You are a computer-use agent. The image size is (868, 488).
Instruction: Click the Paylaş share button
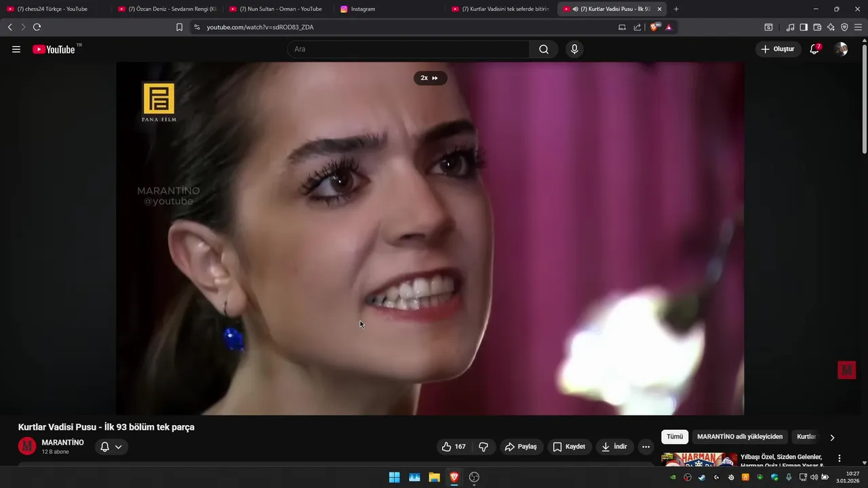(521, 447)
